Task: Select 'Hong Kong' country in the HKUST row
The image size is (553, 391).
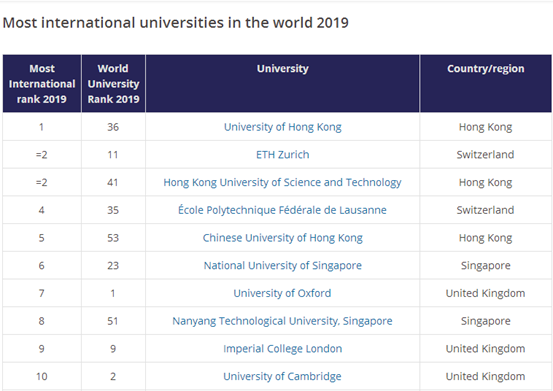Action: (485, 182)
